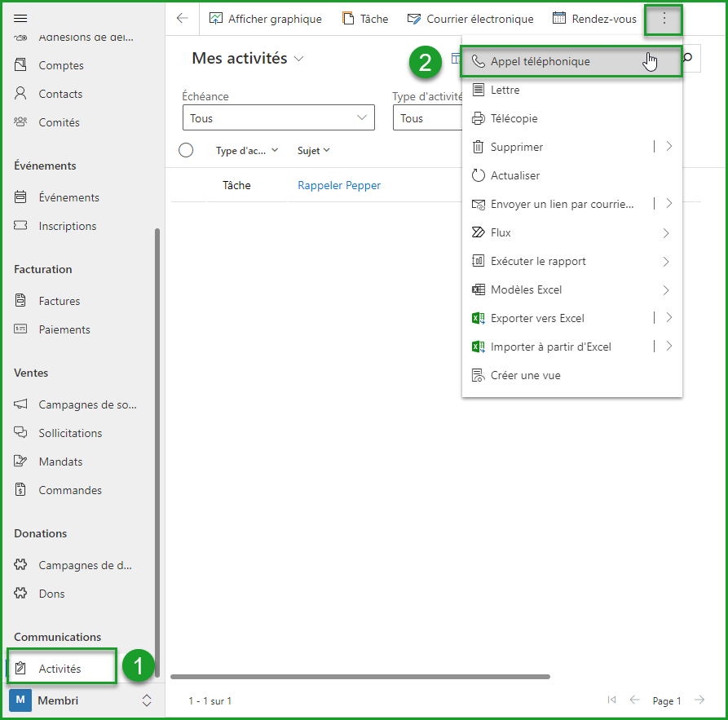Expand the Exporter vers Excel submenu arrow
The height and width of the screenshot is (720, 728).
point(668,318)
